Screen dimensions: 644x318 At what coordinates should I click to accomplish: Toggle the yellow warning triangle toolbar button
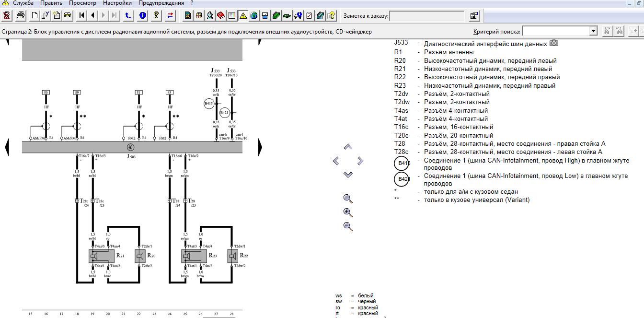coord(242,15)
